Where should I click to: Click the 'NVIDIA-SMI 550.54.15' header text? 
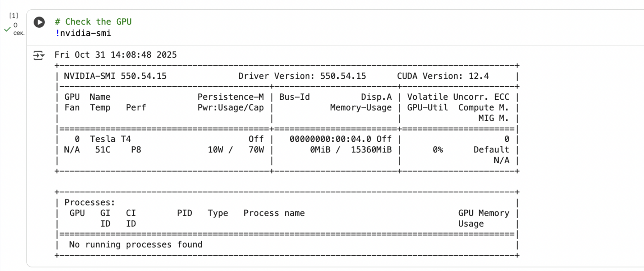115,76
